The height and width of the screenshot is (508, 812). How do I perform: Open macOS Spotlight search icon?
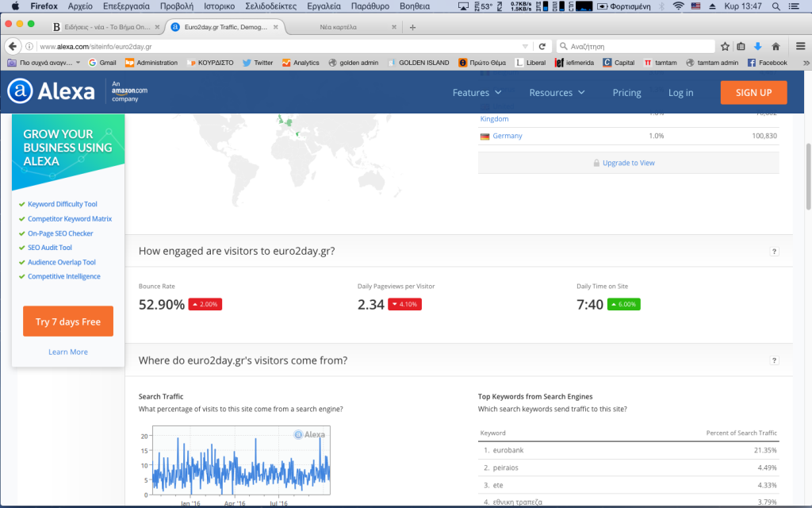776,6
